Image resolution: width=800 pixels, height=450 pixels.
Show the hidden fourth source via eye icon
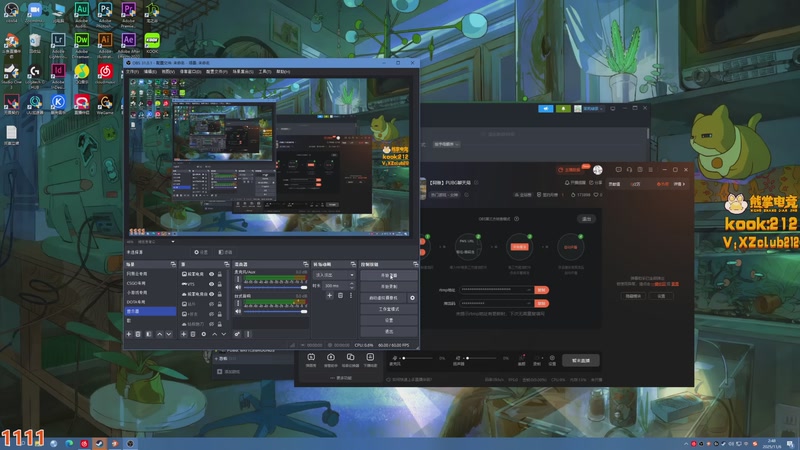[x=211, y=304]
